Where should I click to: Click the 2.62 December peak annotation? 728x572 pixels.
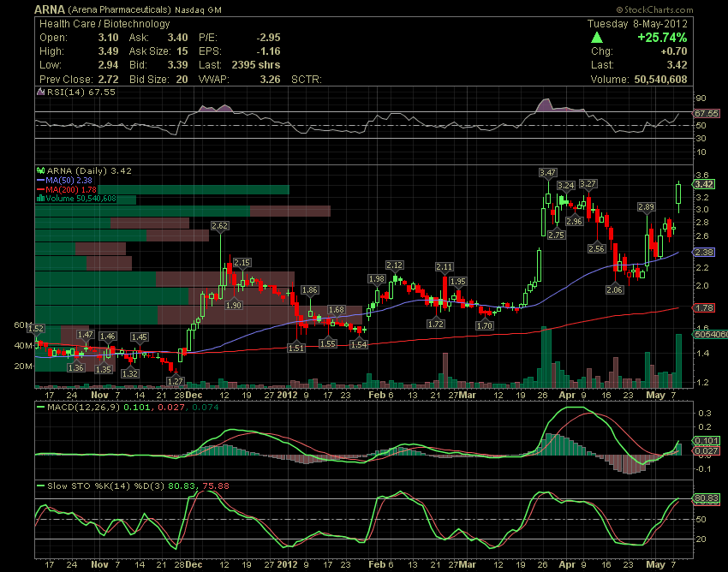(x=219, y=226)
